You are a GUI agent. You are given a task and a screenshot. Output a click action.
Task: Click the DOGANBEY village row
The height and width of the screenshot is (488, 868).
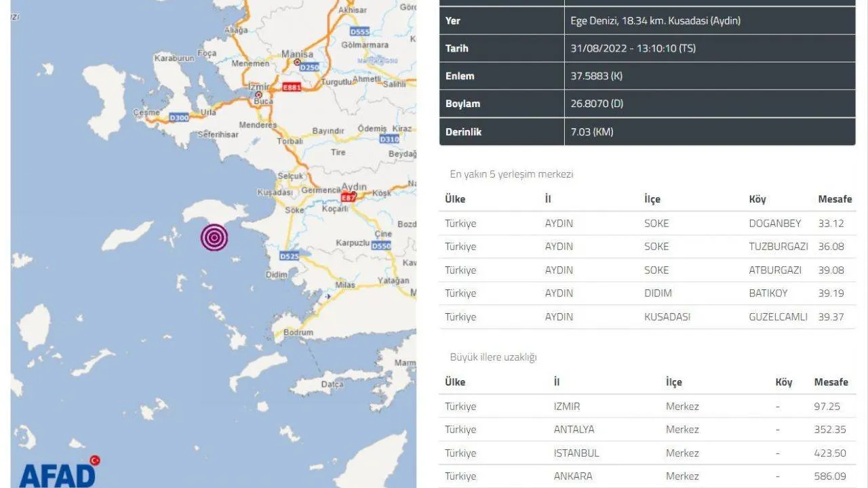(648, 223)
